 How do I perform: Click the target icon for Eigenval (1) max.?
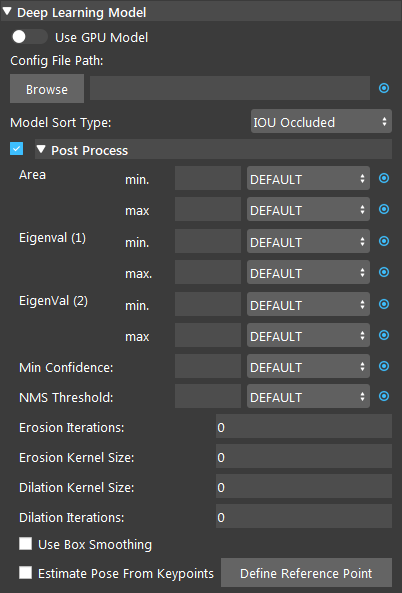point(384,272)
